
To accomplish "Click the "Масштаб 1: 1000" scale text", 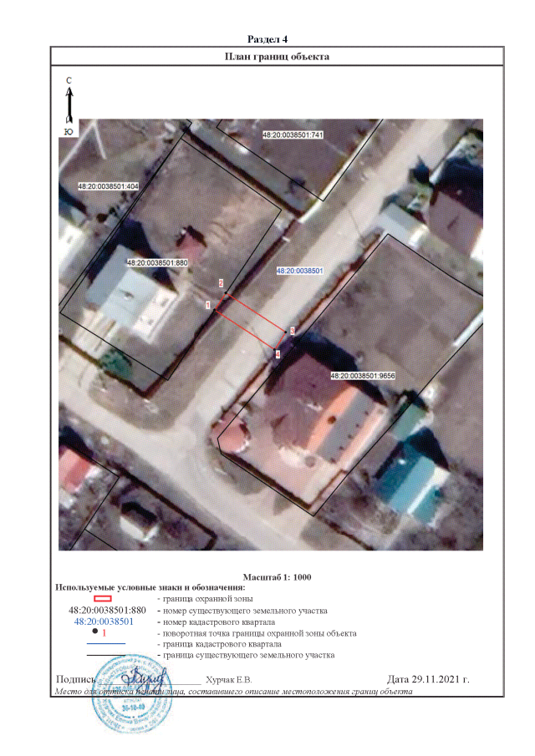I will pyautogui.click(x=277, y=577).
